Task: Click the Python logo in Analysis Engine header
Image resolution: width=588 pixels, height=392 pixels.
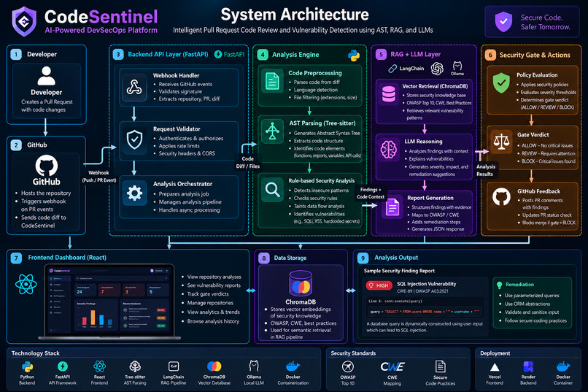Action: click(x=353, y=55)
